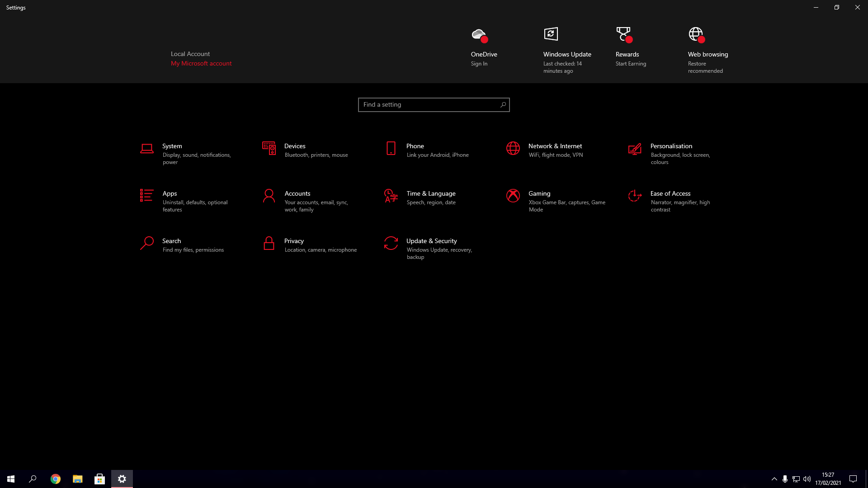
Task: Click the magnifier icon in search box
Action: click(503, 105)
